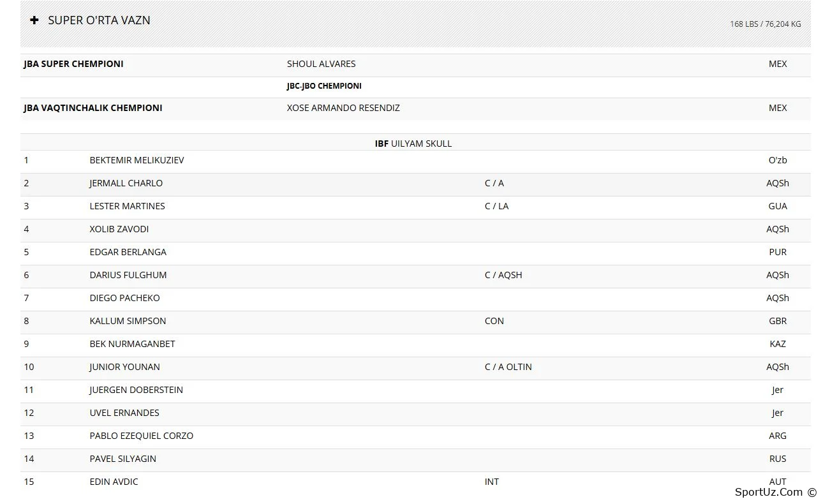Click the IBF UILYAM SKULL header
The width and height of the screenshot is (823, 504).
[413, 144]
